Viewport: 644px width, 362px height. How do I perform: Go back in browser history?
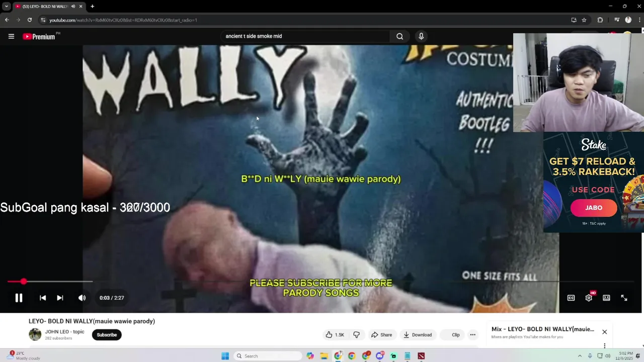point(7,20)
